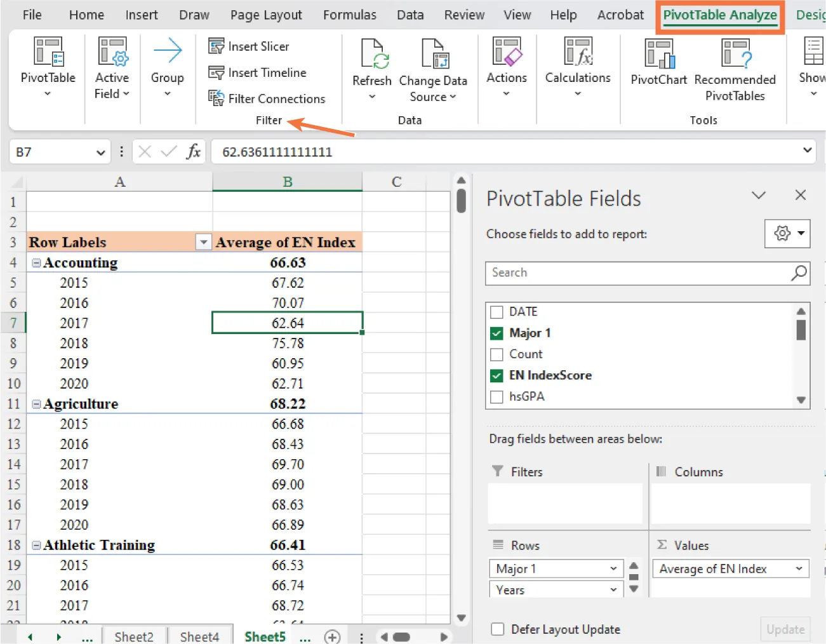826x644 pixels.
Task: Enable Defer Layout Update
Action: (497, 629)
